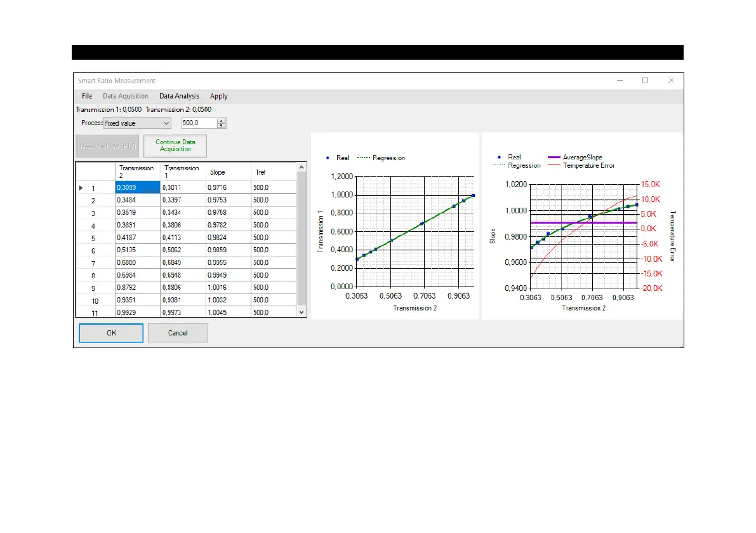Image resolution: width=756 pixels, height=533 pixels.
Task: Click the Slope column header
Action: tap(228, 172)
